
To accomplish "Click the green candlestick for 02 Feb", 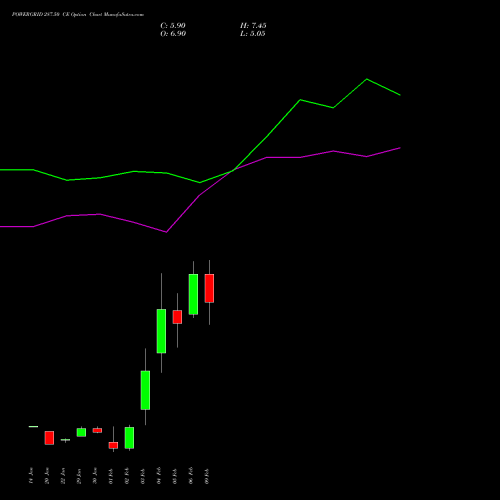I will click(129, 438).
